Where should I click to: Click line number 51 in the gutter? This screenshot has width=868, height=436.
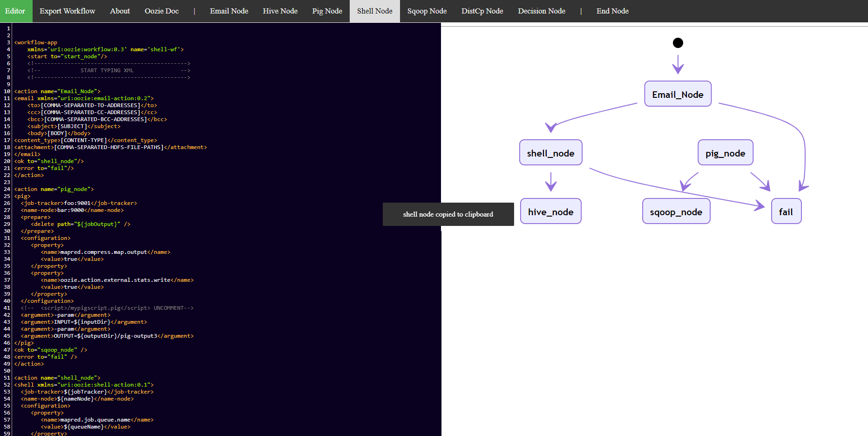point(7,378)
